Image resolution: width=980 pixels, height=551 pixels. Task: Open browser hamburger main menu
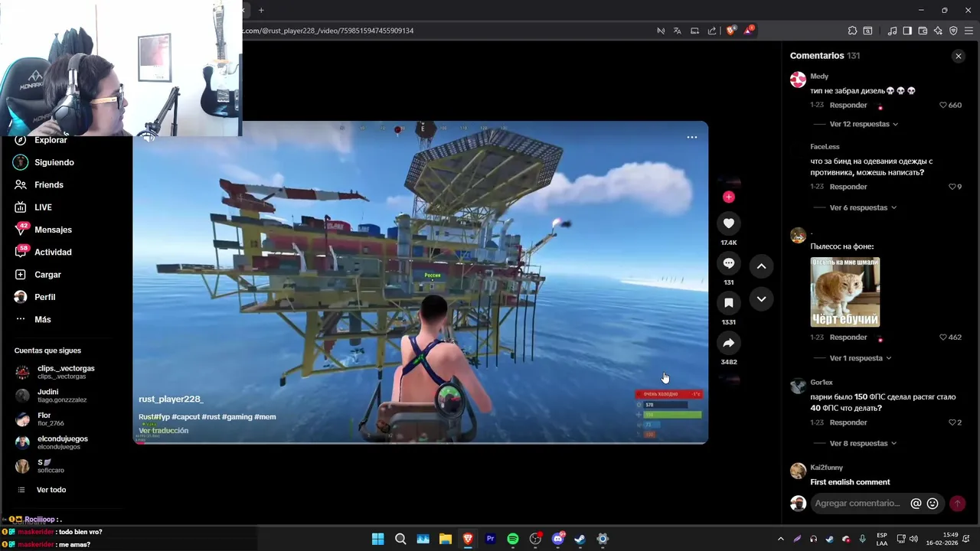tap(969, 31)
